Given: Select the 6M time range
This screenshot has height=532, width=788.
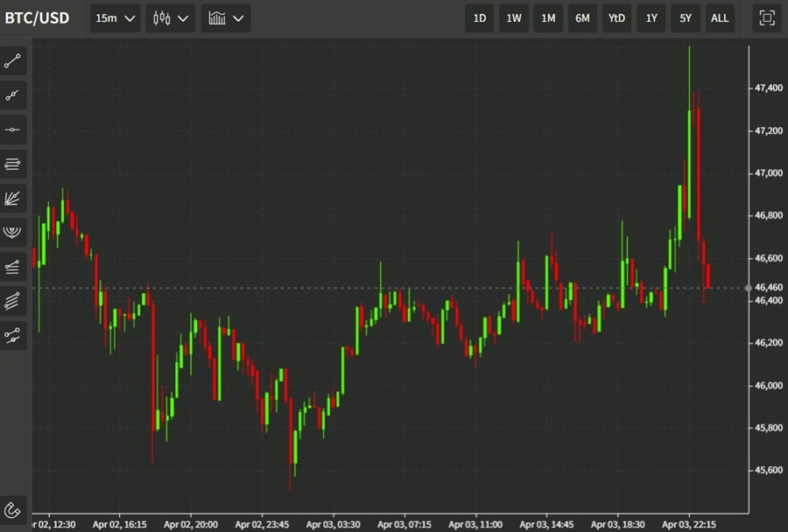Looking at the screenshot, I should click(582, 17).
